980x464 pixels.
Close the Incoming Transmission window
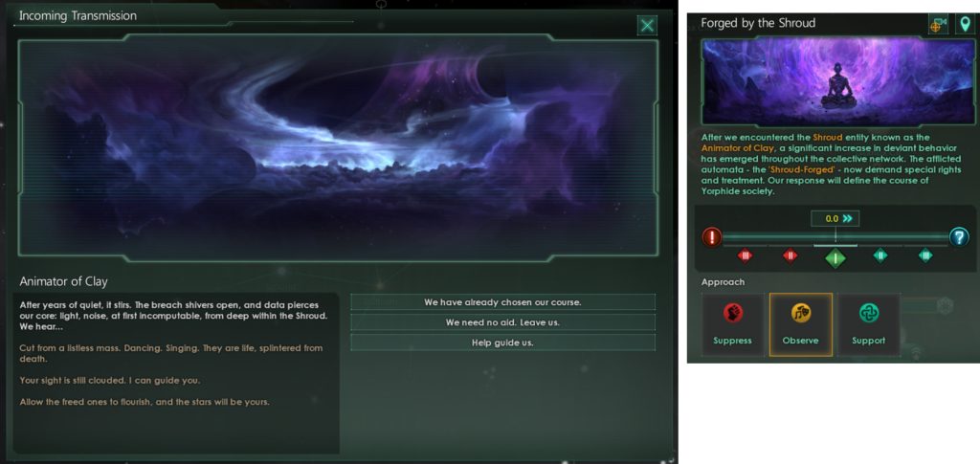(x=648, y=26)
